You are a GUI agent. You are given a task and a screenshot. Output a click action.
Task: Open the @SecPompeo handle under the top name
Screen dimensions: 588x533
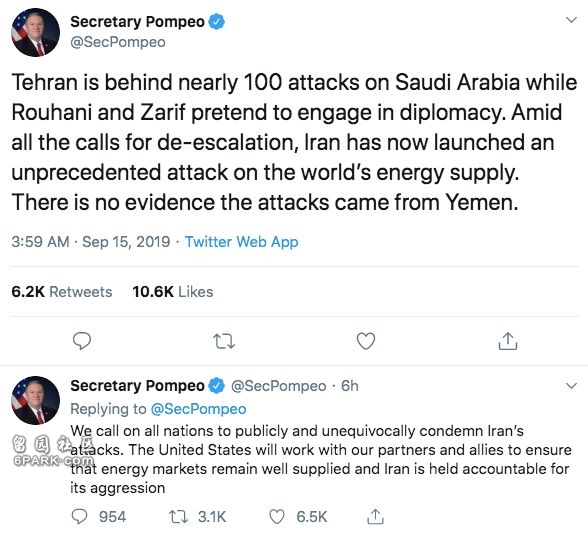[x=118, y=42]
